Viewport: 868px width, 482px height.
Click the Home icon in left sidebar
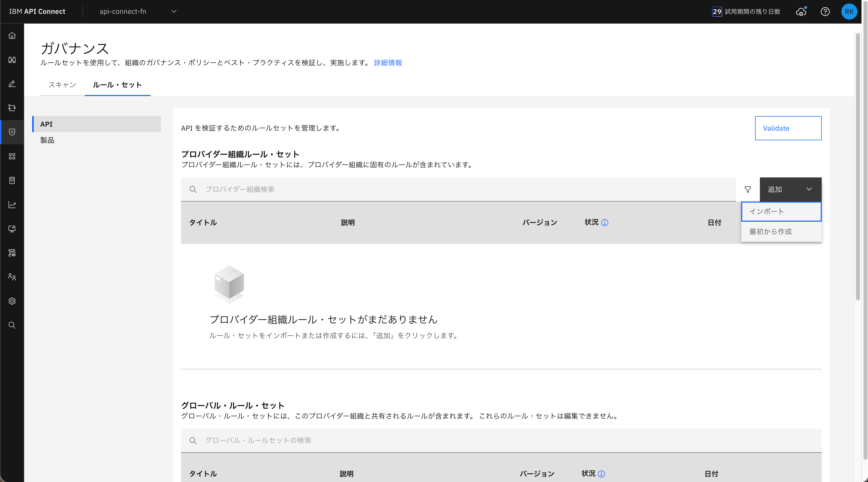click(12, 36)
